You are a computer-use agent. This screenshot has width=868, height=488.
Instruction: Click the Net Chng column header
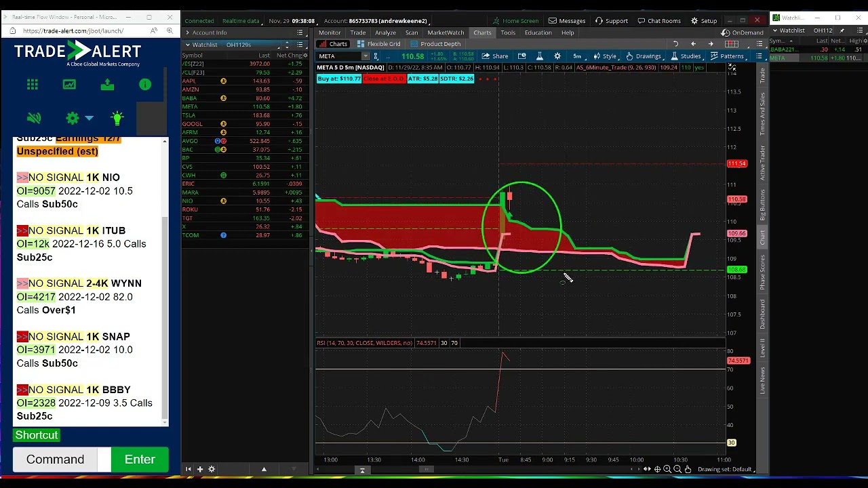point(290,55)
